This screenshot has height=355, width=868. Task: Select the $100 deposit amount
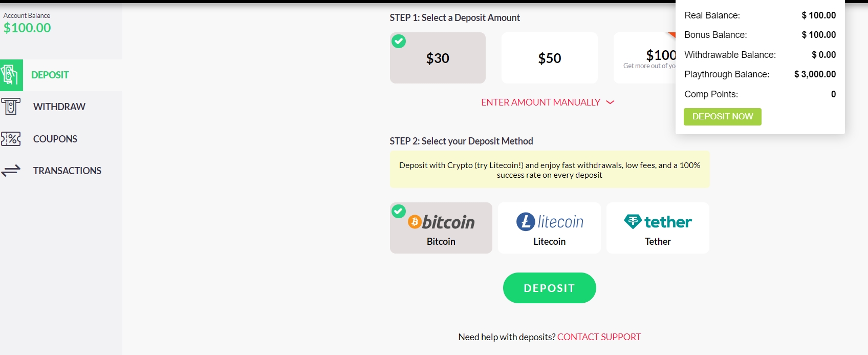(x=646, y=58)
